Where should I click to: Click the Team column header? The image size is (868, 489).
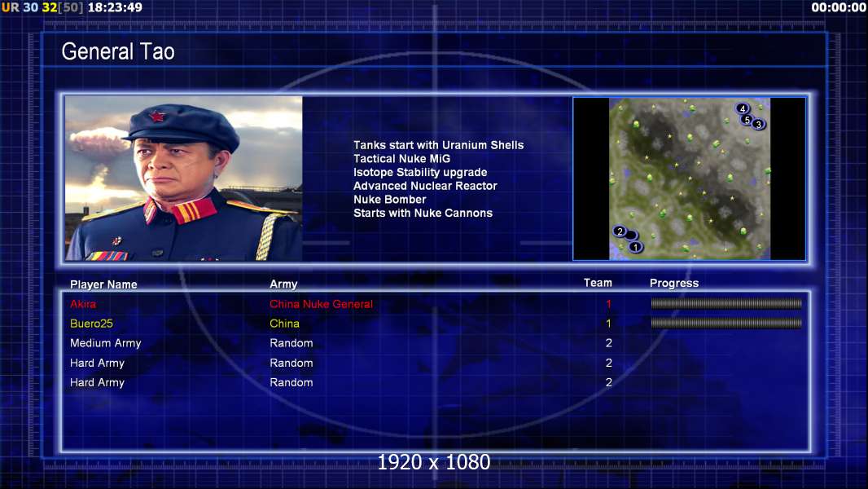pos(598,283)
